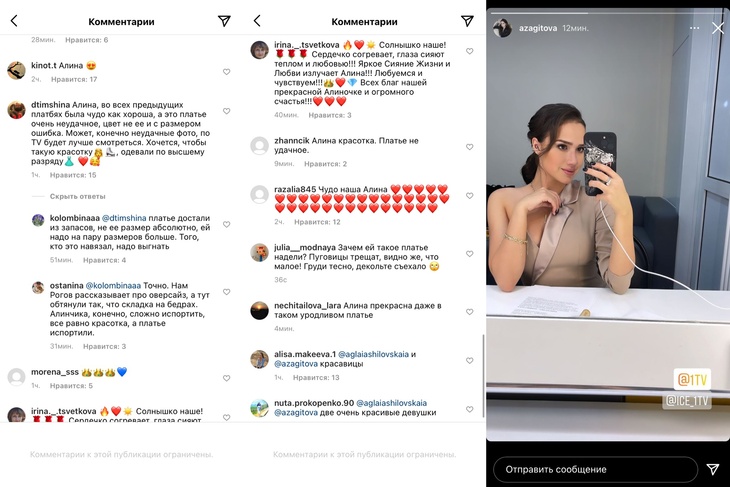Open @aglaiashilovskaia mention in alisa.makeeva.1 comment
730x487 pixels.
coord(373,354)
